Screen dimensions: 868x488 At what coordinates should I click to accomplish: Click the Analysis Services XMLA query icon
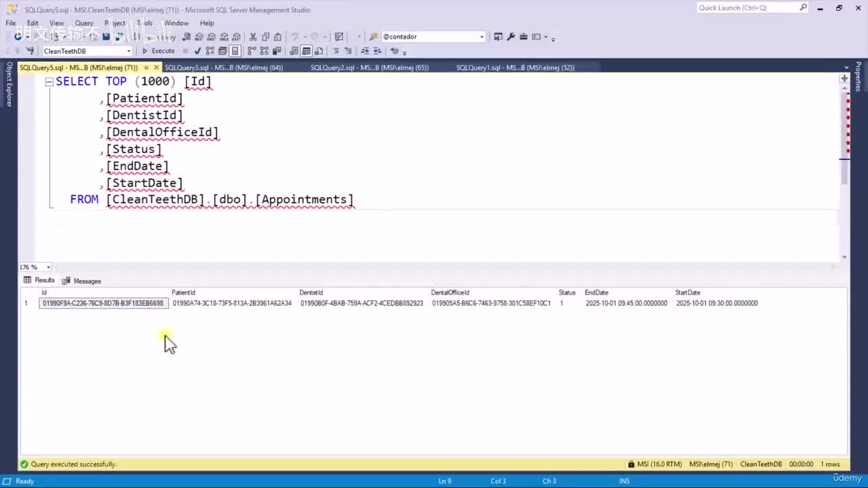[x=223, y=37]
